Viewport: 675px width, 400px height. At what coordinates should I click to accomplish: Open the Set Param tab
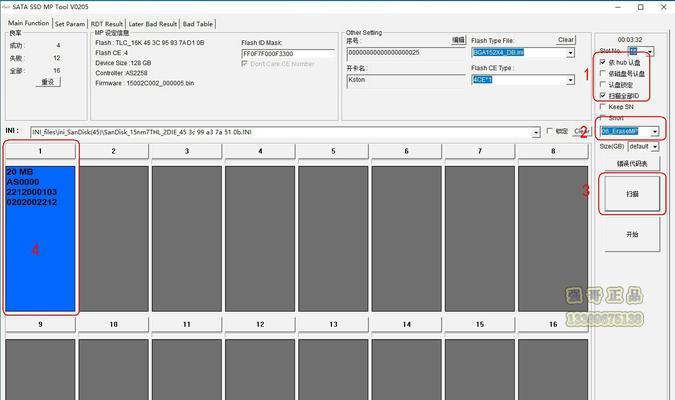(x=70, y=24)
